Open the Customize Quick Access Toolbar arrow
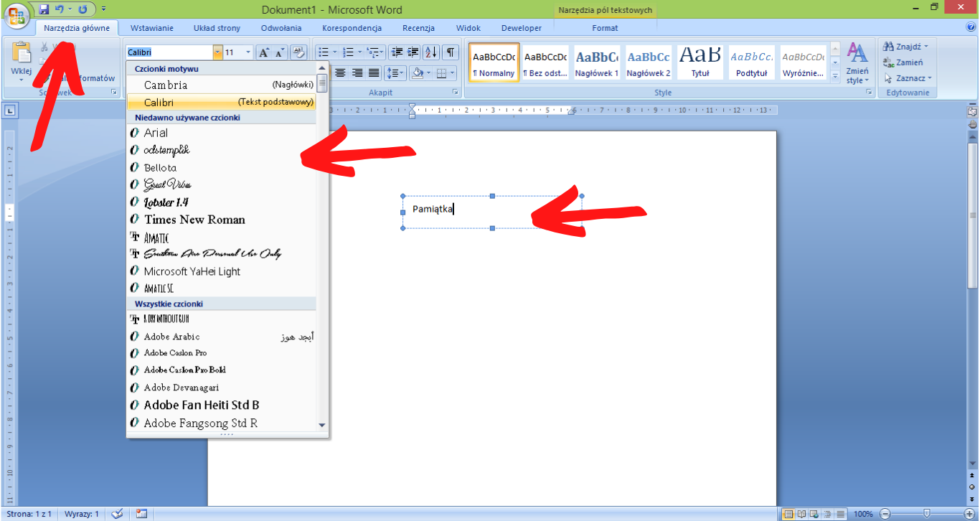 coord(103,9)
